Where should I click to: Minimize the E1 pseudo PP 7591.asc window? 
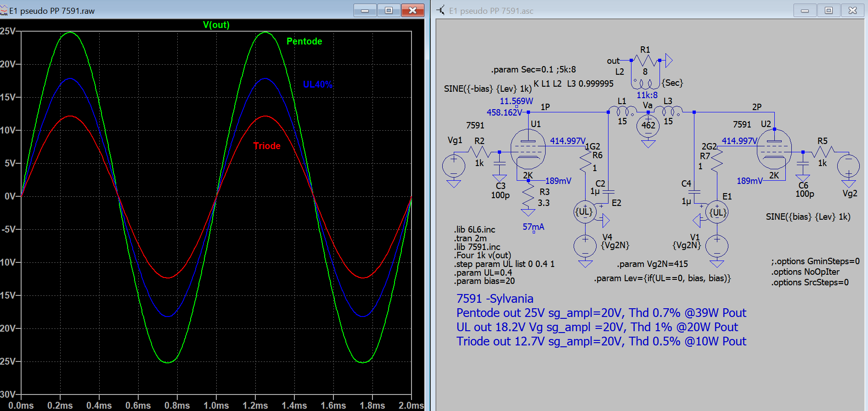click(x=805, y=10)
